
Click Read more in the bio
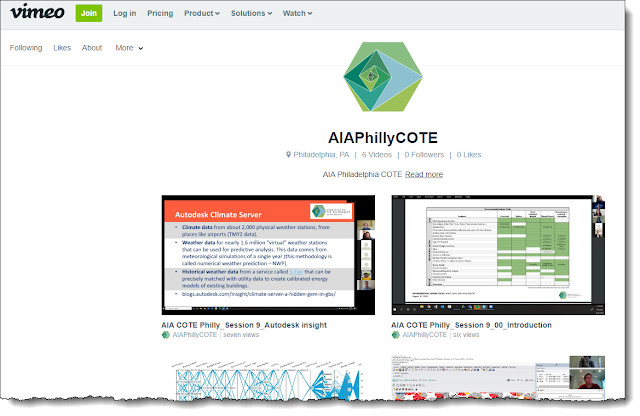click(x=424, y=174)
